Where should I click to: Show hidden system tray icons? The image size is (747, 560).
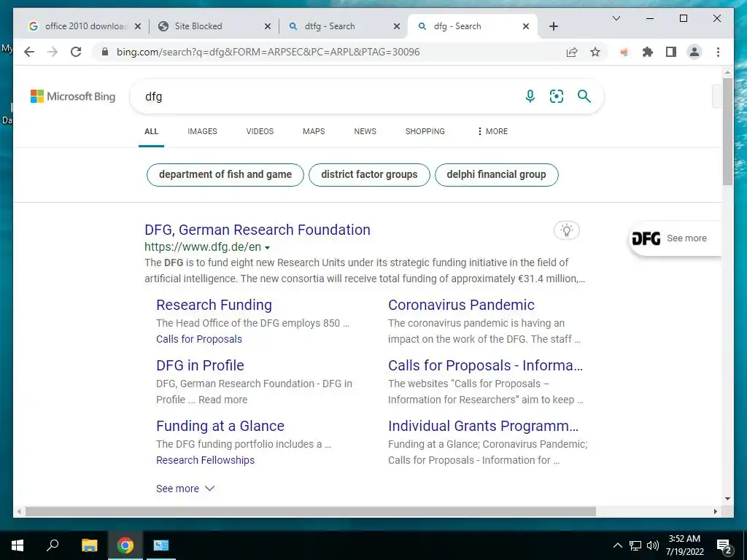617,545
